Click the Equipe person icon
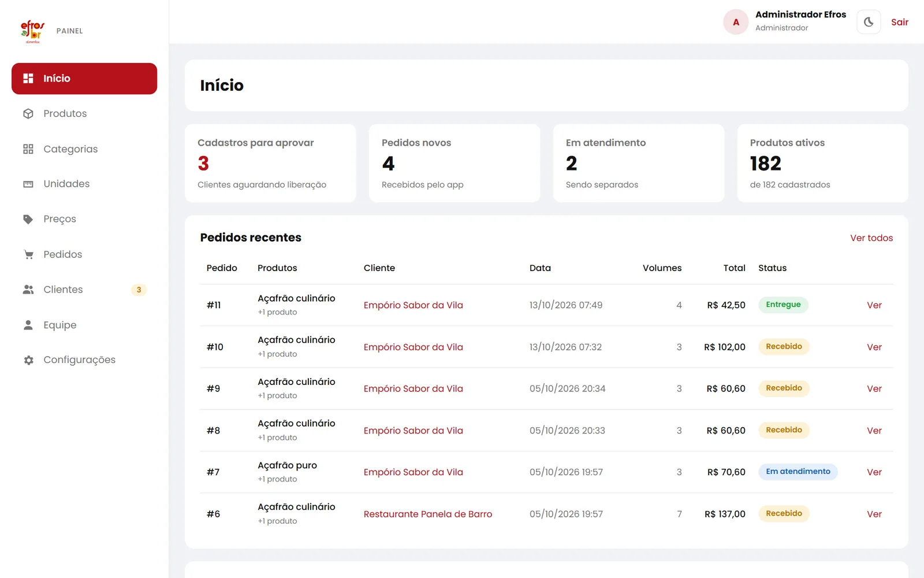The image size is (924, 578). point(28,325)
